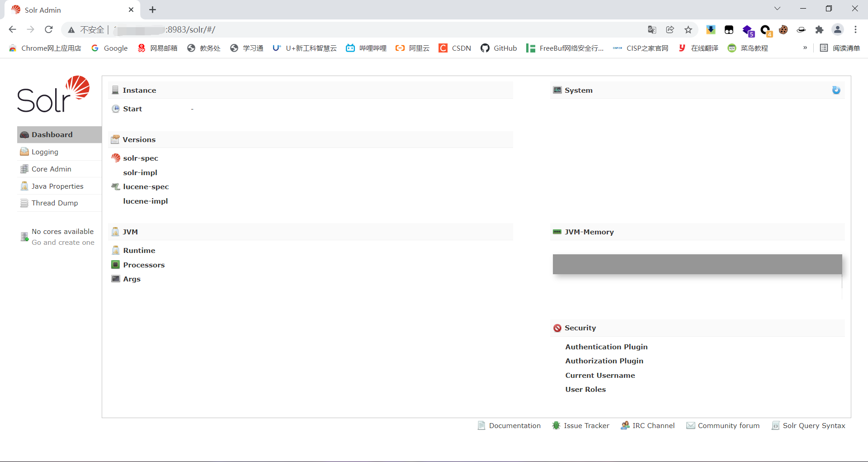
Task: Open the 哔哩哔哩 bookmark
Action: pos(366,48)
